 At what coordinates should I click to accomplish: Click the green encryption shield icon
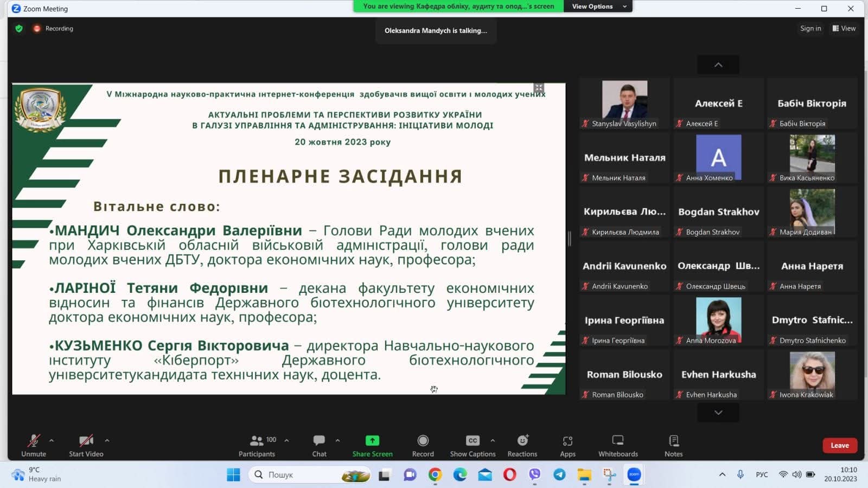[x=19, y=29]
